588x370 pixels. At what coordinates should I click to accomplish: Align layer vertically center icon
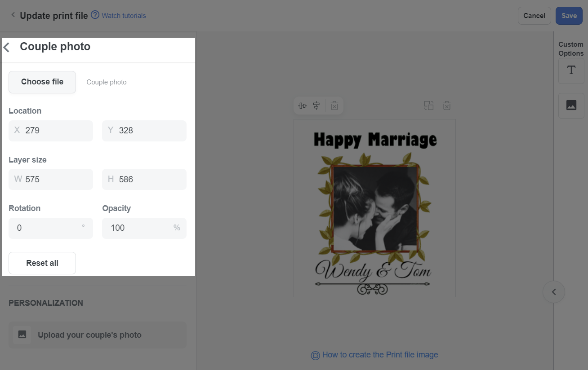click(316, 106)
